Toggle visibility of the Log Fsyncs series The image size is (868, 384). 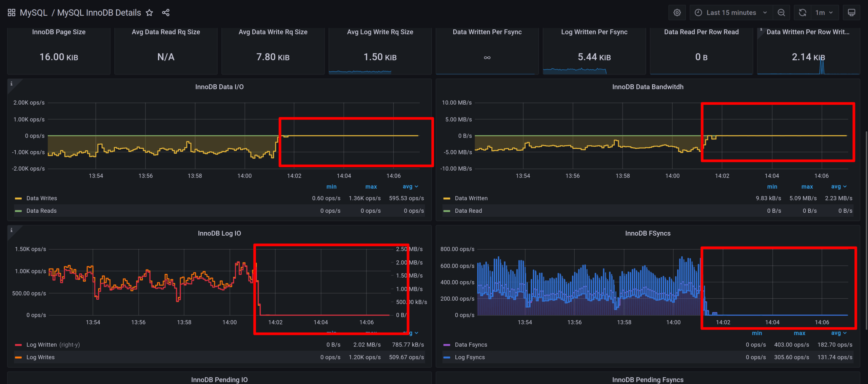[470, 357]
